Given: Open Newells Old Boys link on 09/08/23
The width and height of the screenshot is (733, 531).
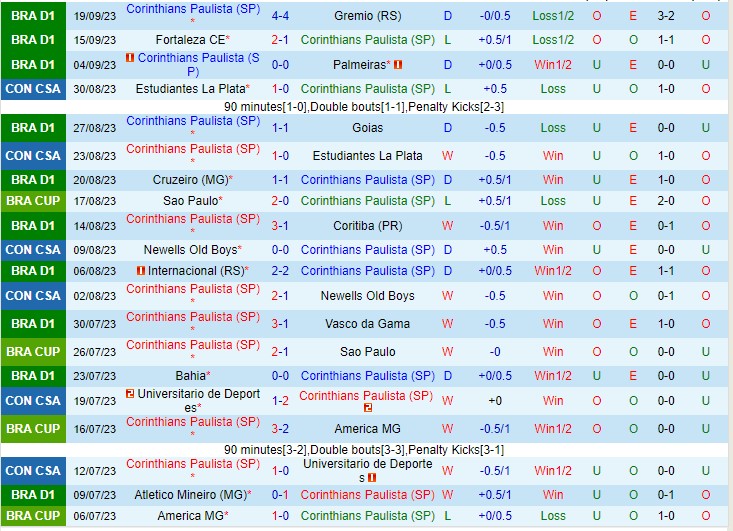Looking at the screenshot, I should [x=191, y=250].
